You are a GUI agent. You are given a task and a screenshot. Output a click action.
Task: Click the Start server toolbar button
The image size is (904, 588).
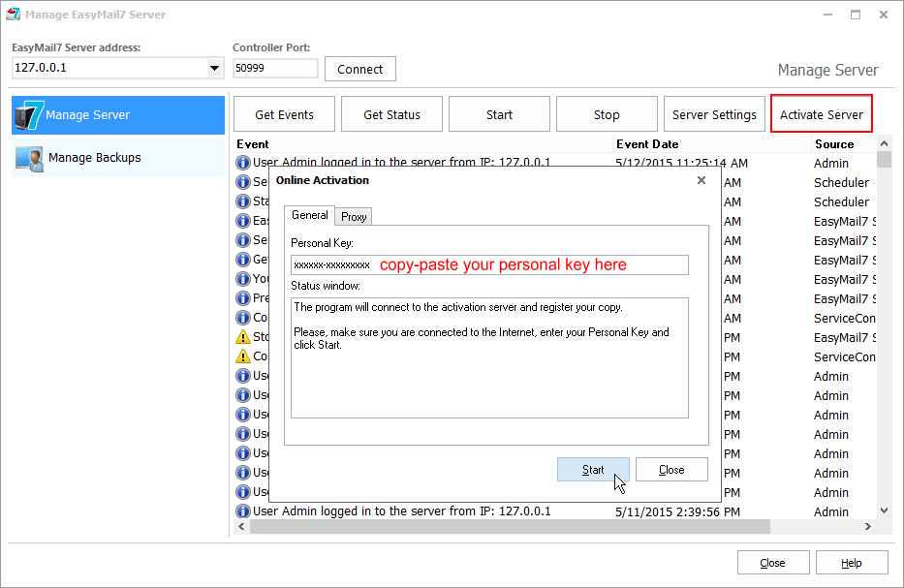pyautogui.click(x=499, y=114)
